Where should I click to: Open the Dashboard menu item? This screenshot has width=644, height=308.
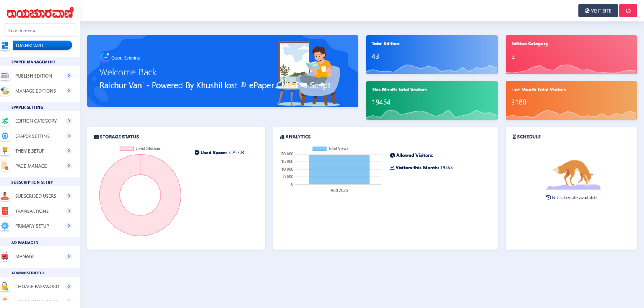42,46
